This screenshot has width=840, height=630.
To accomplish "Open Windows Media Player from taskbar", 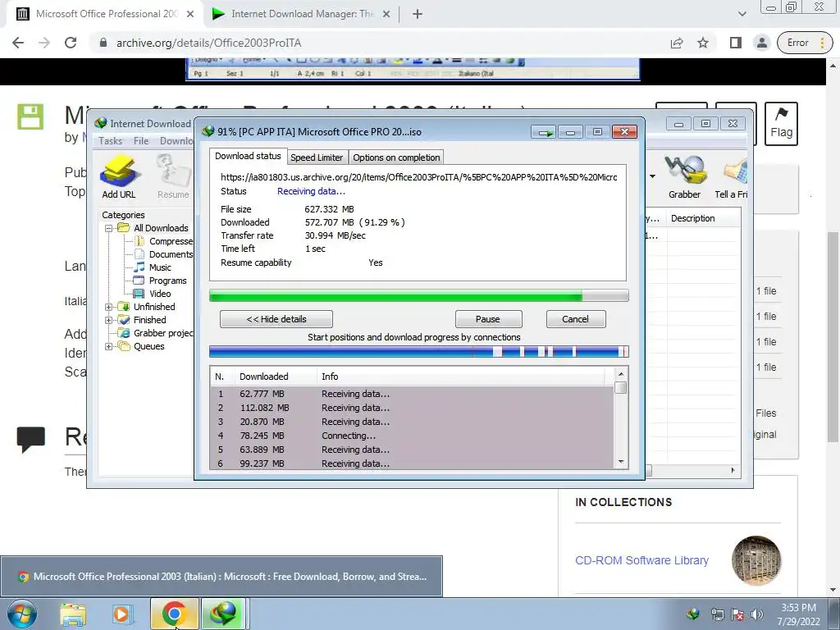I will point(121,614).
